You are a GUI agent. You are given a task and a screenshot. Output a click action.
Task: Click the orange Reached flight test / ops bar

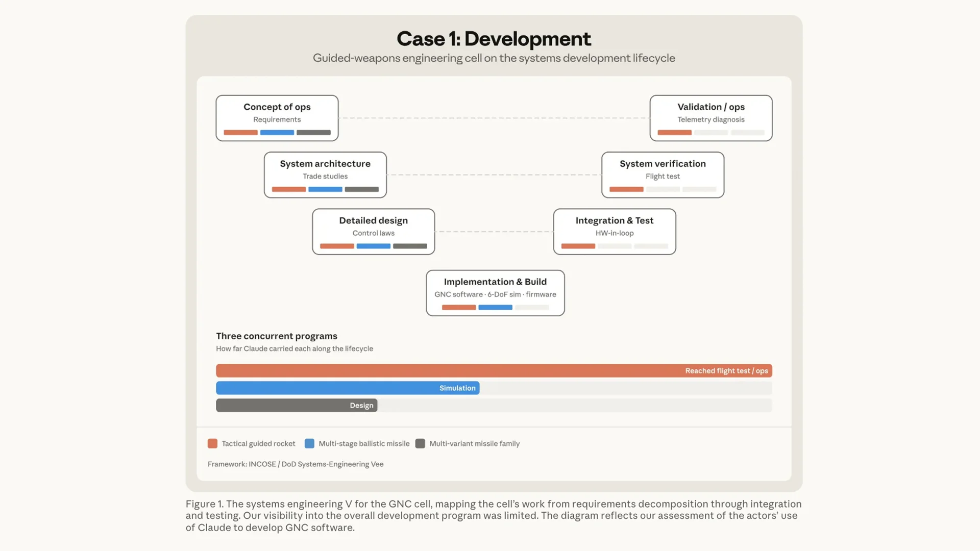[x=494, y=370]
